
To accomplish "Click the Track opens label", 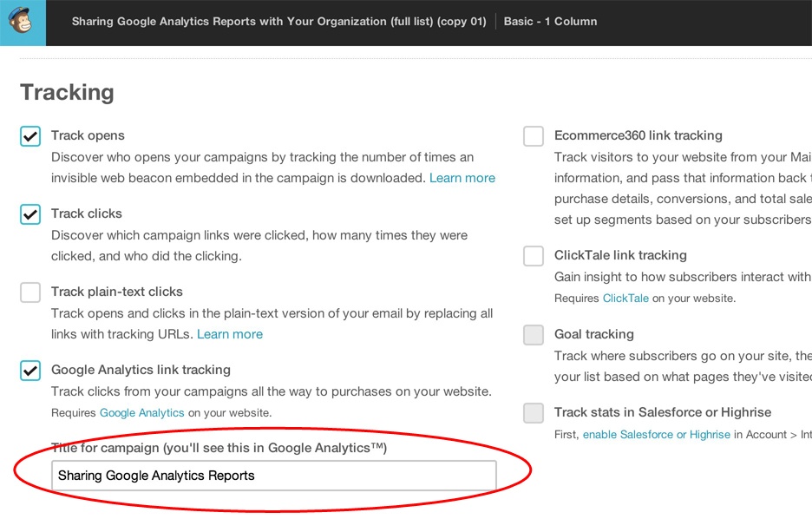I will click(x=88, y=135).
